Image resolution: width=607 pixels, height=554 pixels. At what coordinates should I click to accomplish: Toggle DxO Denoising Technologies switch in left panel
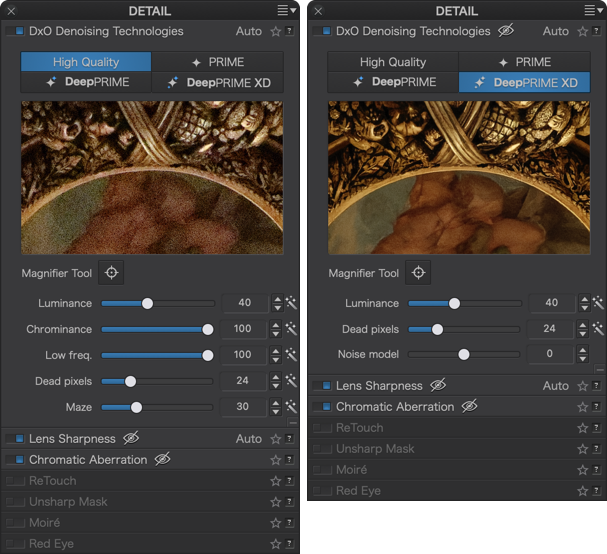[15, 31]
